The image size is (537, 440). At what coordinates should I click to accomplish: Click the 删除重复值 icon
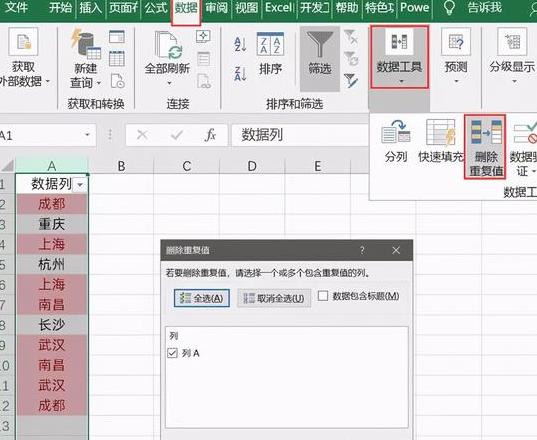pos(486,147)
